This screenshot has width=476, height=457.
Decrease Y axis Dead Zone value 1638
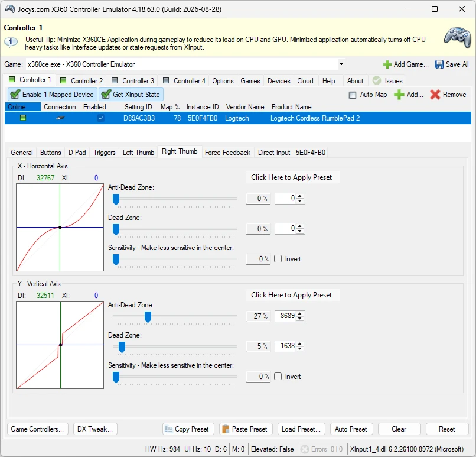[x=300, y=349]
